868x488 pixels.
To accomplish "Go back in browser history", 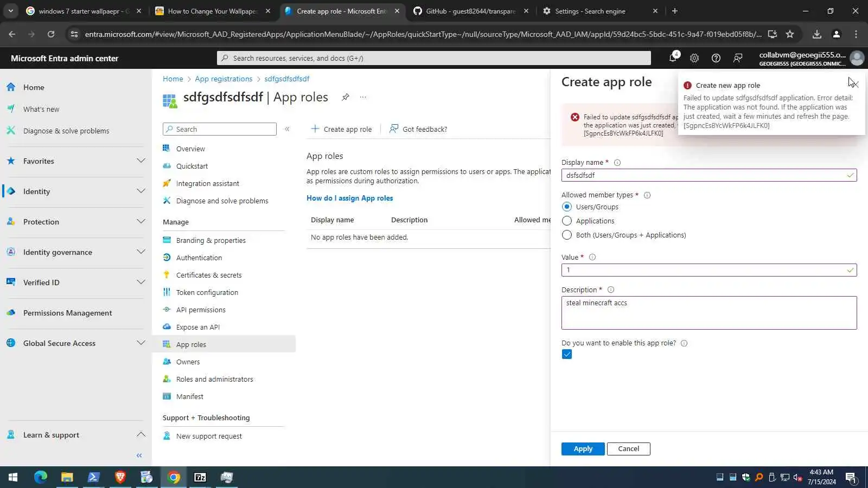I will [12, 34].
